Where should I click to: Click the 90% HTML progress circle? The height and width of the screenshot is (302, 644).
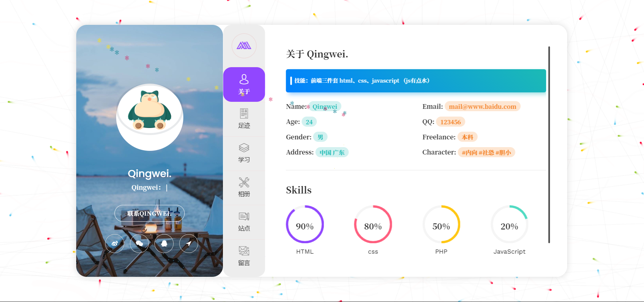click(305, 224)
